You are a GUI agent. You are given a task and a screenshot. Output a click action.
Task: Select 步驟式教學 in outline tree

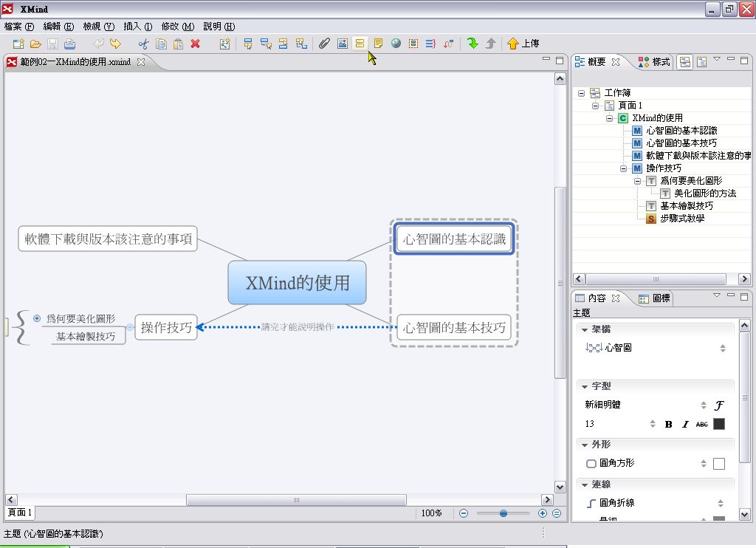[x=681, y=219]
